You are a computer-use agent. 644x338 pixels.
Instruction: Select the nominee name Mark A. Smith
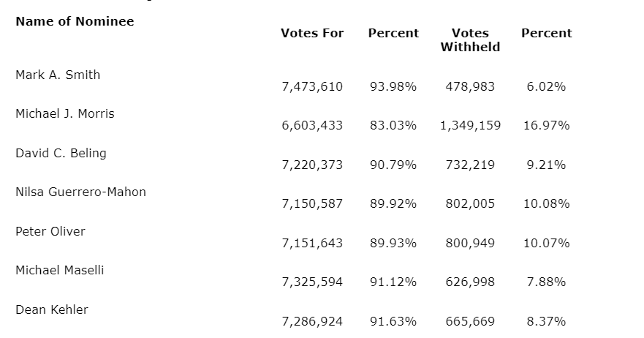(x=58, y=75)
